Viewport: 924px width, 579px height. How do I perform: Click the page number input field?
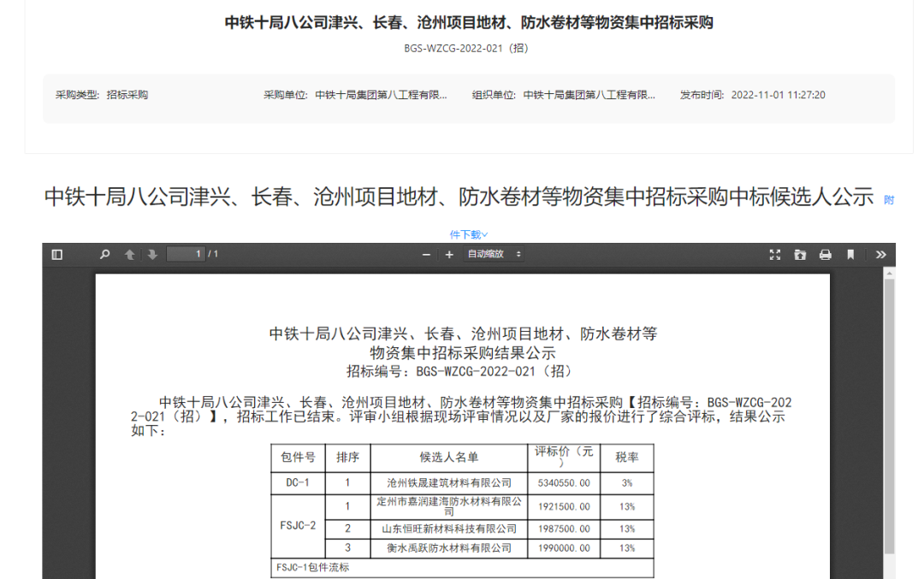pos(186,254)
